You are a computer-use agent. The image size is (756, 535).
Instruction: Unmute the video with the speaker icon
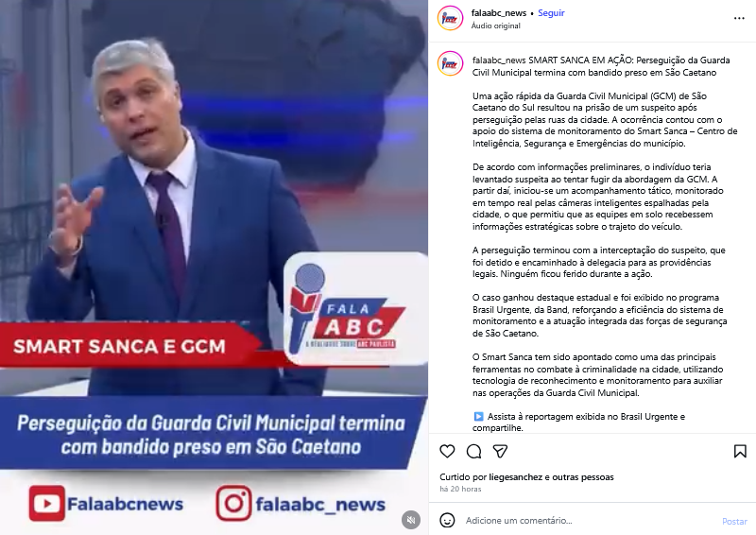coord(411,520)
